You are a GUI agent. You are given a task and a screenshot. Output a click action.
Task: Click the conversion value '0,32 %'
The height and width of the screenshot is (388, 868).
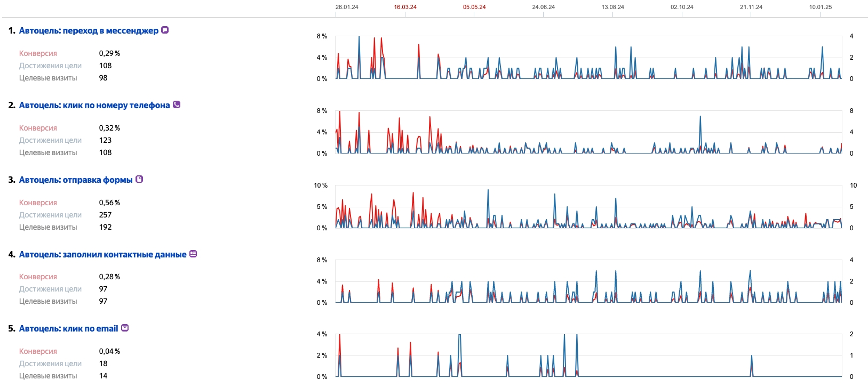(x=109, y=128)
